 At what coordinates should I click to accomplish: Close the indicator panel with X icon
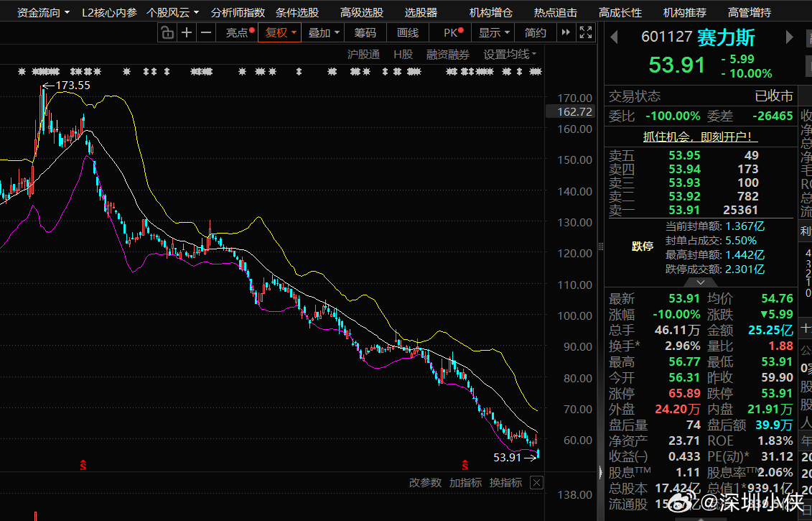tap(537, 483)
